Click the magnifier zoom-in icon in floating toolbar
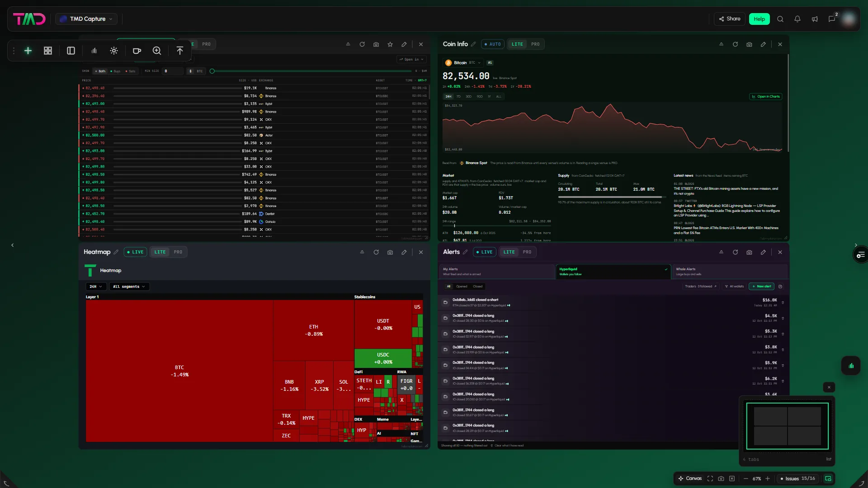 coord(157,51)
